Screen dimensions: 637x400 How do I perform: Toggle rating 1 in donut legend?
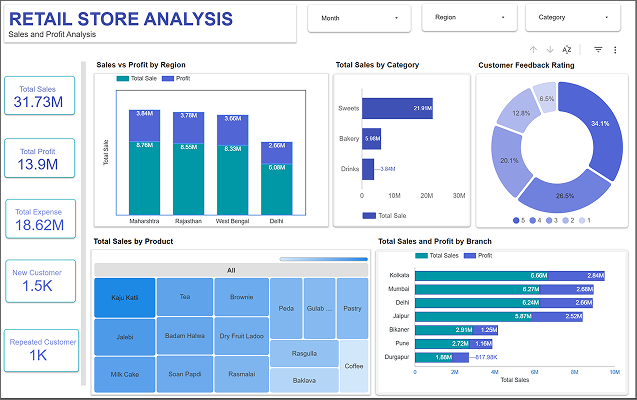click(x=584, y=219)
